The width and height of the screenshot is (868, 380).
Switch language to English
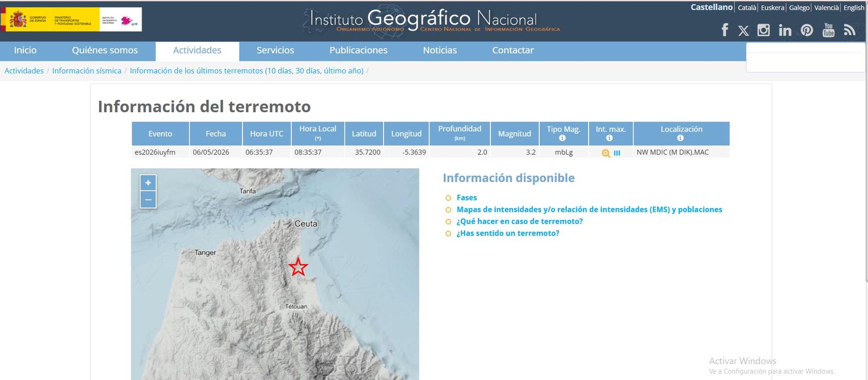[854, 8]
